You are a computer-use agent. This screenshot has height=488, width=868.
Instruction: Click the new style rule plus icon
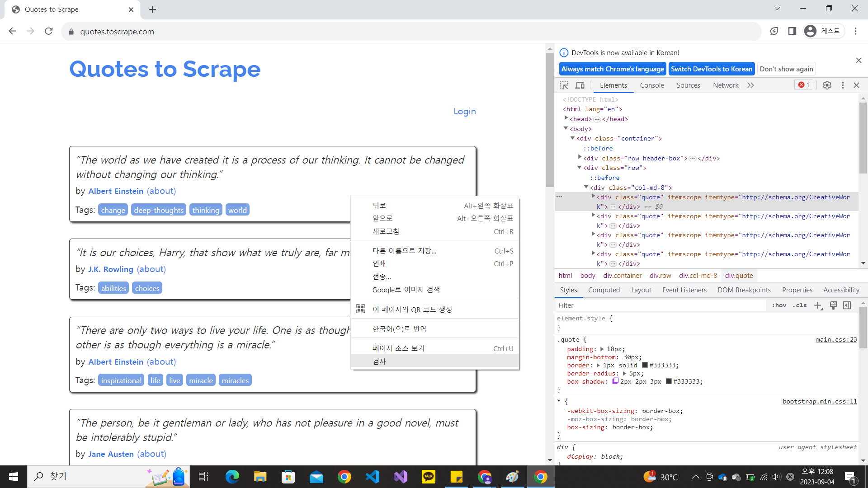[818, 305]
